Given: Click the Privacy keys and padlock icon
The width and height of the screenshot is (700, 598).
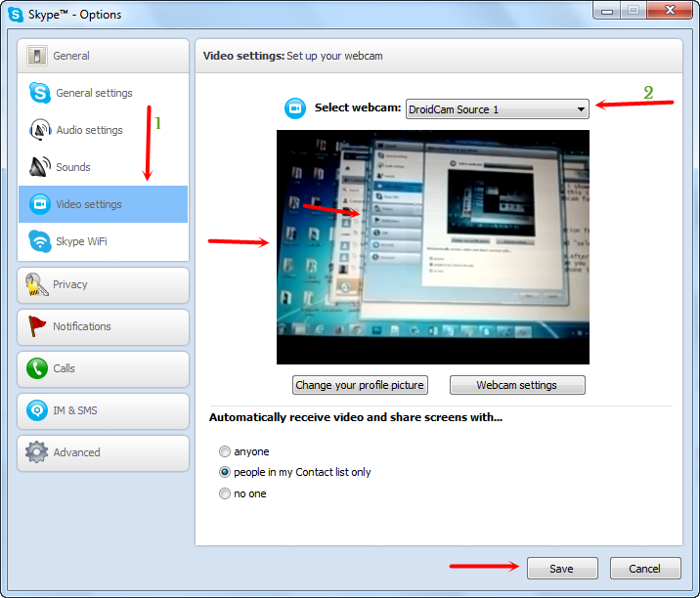Looking at the screenshot, I should point(36,284).
